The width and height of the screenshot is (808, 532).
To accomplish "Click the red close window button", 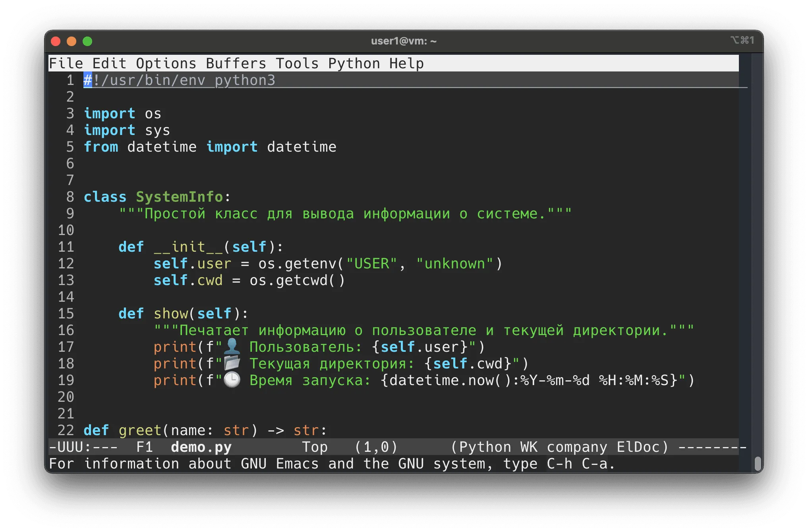I will point(56,41).
